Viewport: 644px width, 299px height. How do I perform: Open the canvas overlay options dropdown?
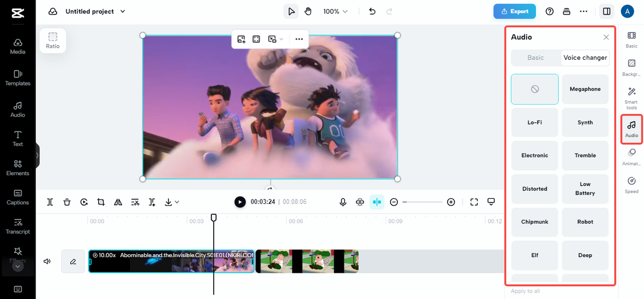coord(275,39)
